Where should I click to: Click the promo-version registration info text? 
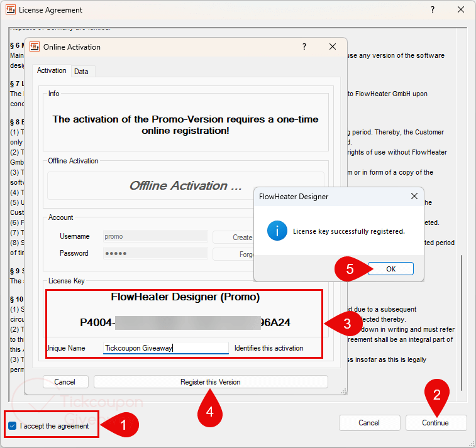(185, 124)
